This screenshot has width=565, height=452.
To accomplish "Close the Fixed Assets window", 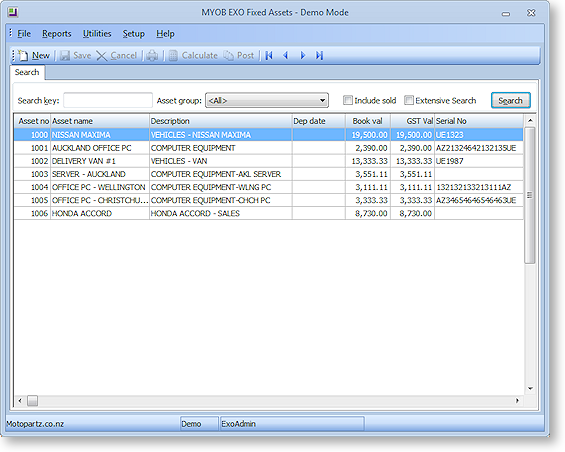I will 531,13.
